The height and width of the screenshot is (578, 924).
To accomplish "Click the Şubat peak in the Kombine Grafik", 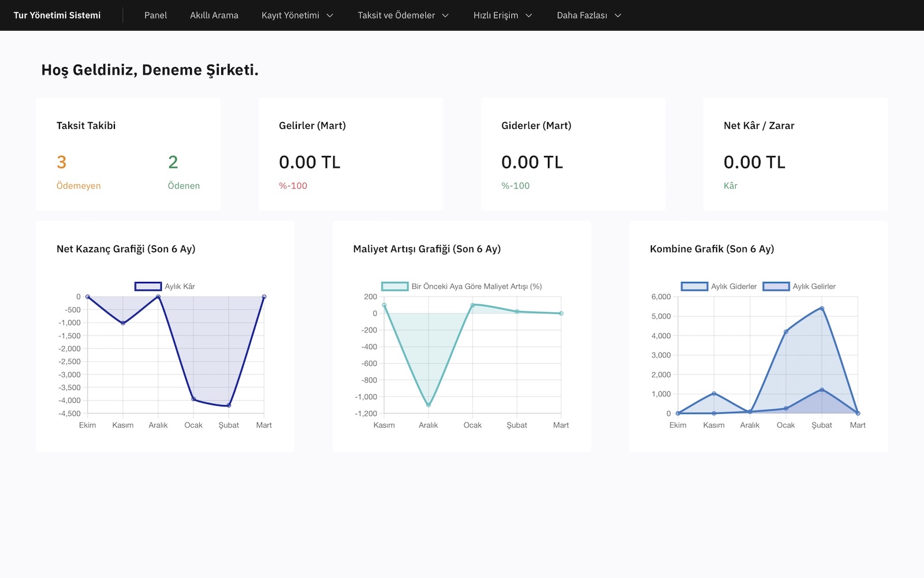I will pos(822,308).
